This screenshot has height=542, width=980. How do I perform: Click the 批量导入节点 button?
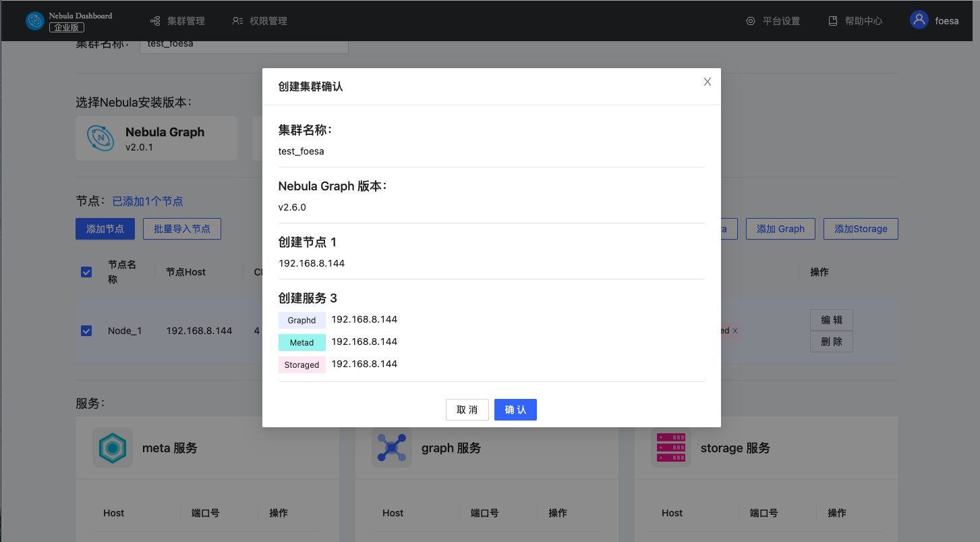click(x=182, y=229)
